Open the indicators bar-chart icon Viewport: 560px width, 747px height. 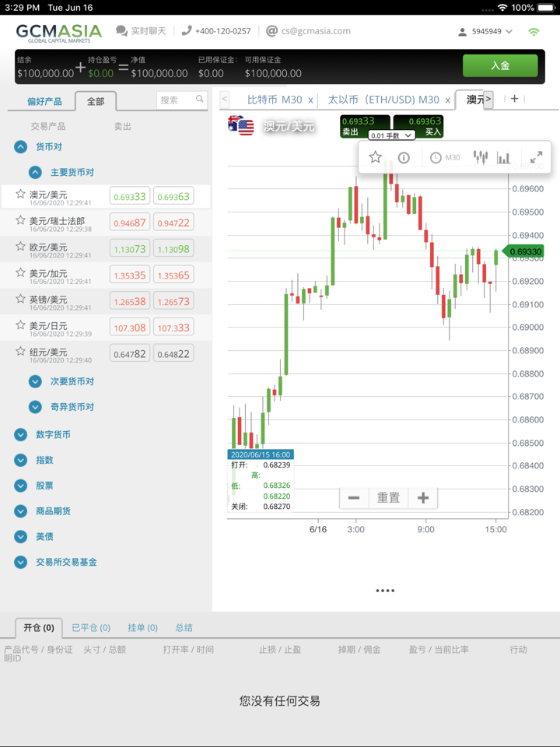click(x=504, y=157)
